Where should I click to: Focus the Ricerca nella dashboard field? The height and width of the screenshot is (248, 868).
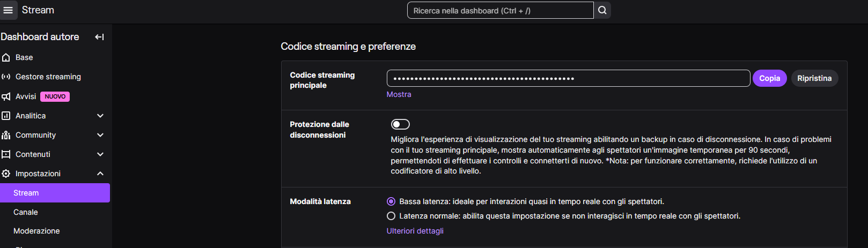click(x=500, y=11)
